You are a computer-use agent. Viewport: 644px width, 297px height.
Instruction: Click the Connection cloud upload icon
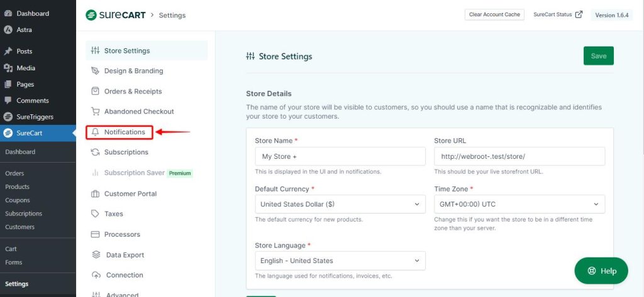pos(96,275)
